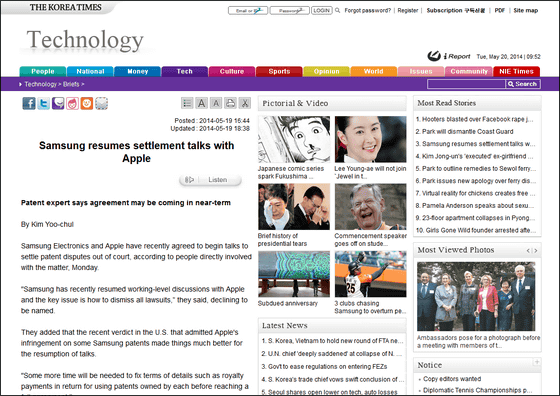The height and width of the screenshot is (396, 560).
Task: Open 'U.N. chief deeply saddened' news
Action: pos(332,354)
